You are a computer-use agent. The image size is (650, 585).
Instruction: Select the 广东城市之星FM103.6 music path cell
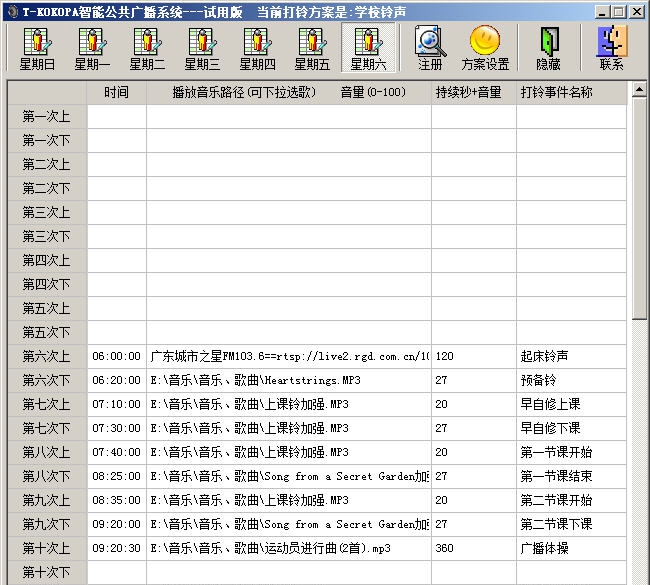[x=289, y=357]
